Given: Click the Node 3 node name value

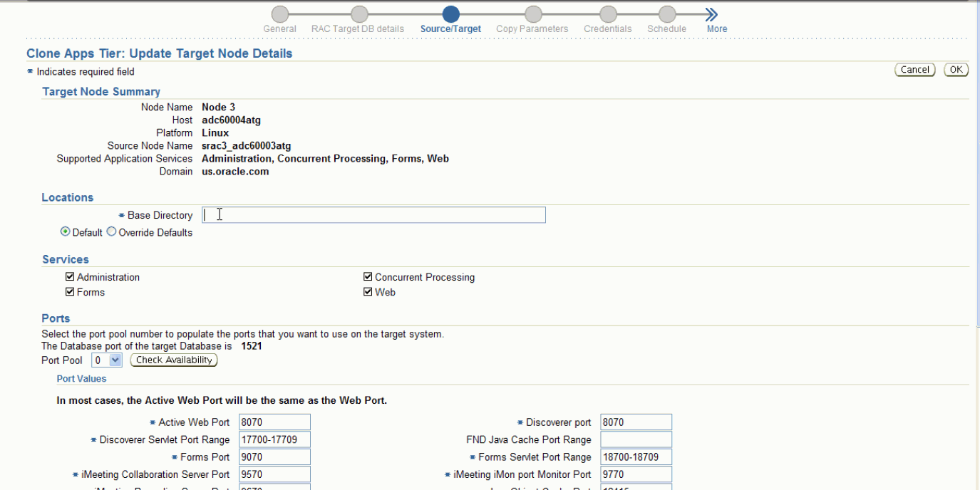Looking at the screenshot, I should (219, 108).
